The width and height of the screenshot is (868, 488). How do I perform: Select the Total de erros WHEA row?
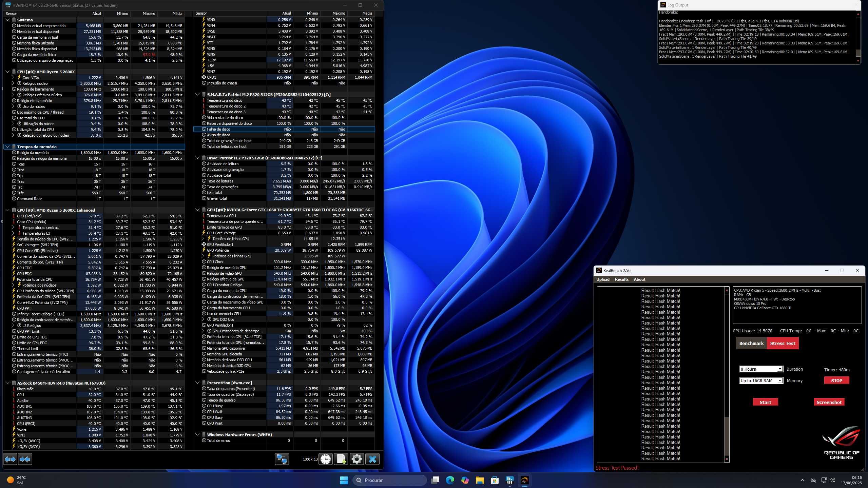click(284, 441)
